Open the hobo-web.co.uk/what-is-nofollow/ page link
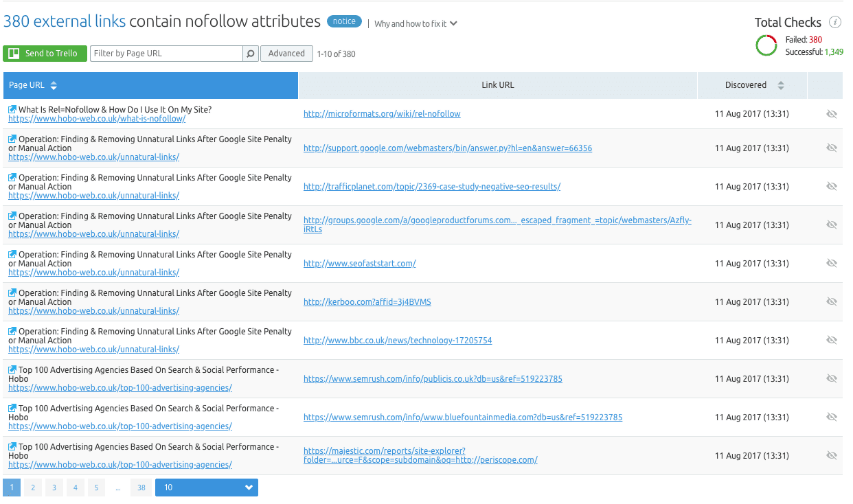The height and width of the screenshot is (504, 853). 97,119
